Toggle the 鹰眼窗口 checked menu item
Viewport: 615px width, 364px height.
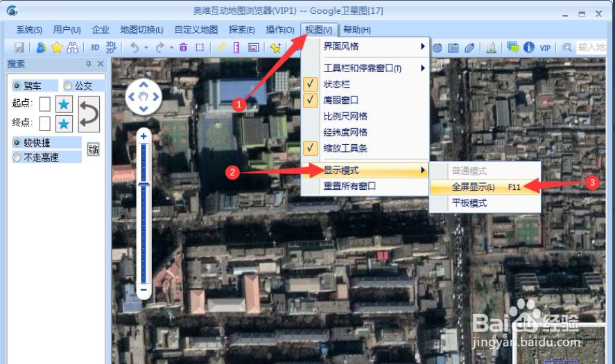point(365,100)
